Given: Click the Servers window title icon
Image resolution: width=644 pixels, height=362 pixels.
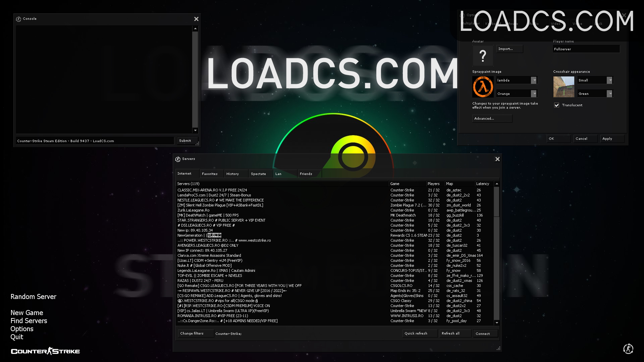Looking at the screenshot, I should 178,159.
